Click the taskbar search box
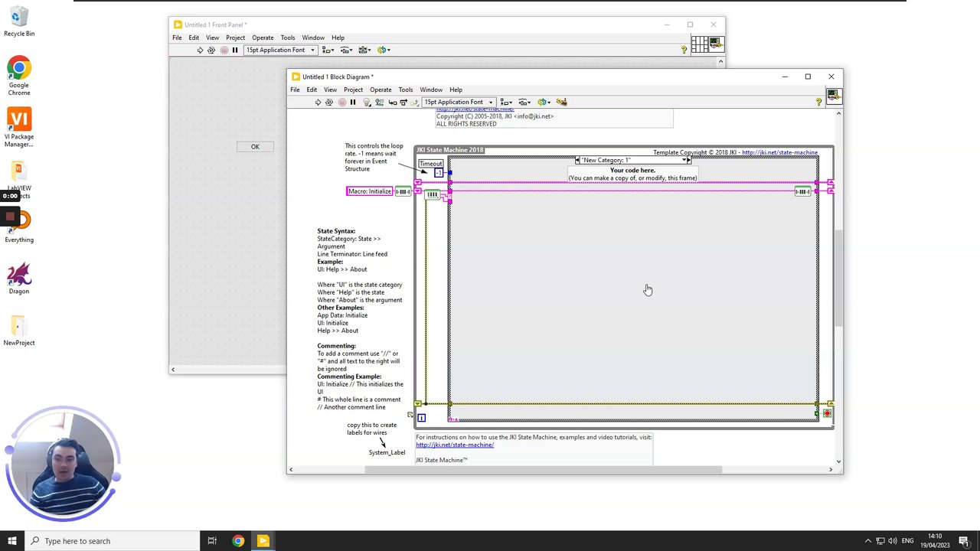 click(111, 541)
